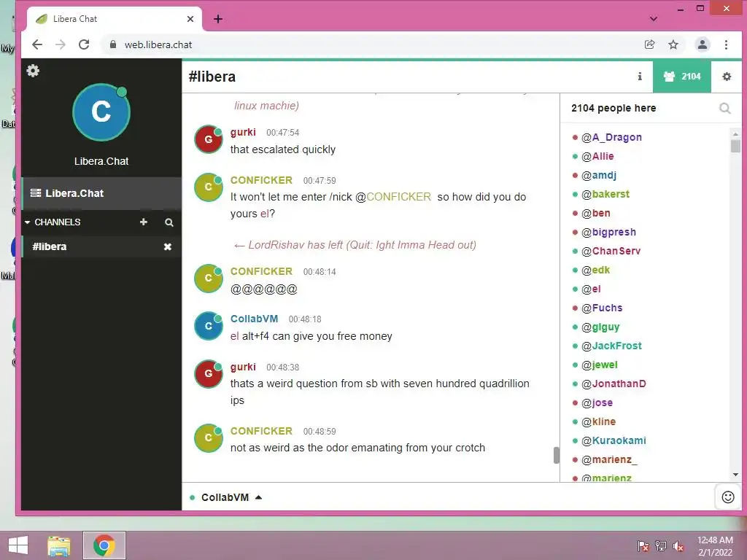Click gurki's avatar at 00:48:38 message
The height and width of the screenshot is (560, 747).
[208, 374]
